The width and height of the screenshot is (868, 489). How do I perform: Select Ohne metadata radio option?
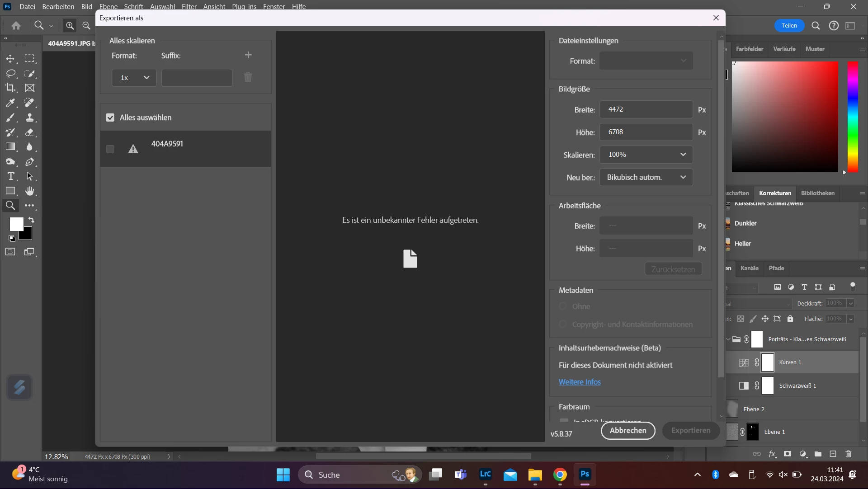[563, 306]
